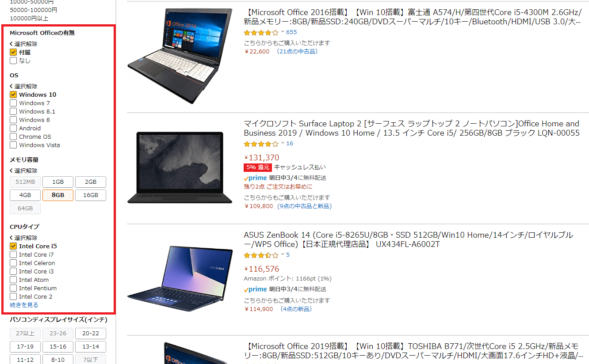
Task: Click the star rating of Fujitsu A574/H laptop
Action: (261, 32)
